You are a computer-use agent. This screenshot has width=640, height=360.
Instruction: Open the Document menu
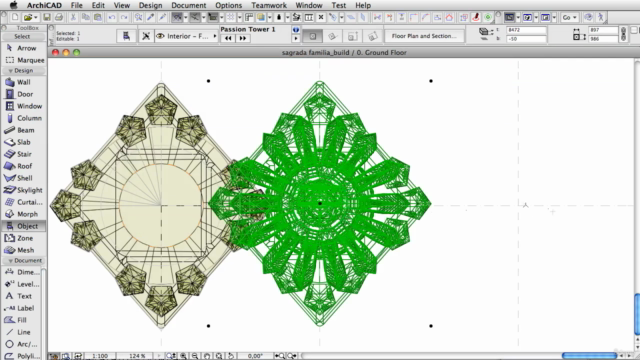[x=189, y=5]
